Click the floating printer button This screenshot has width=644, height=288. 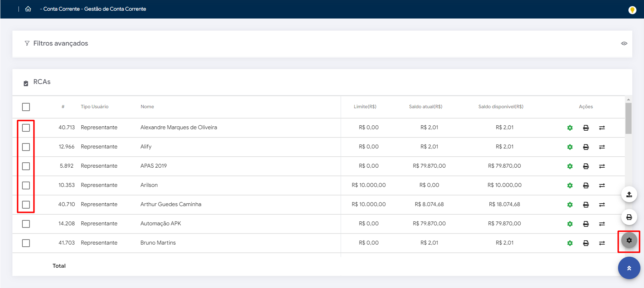629,217
